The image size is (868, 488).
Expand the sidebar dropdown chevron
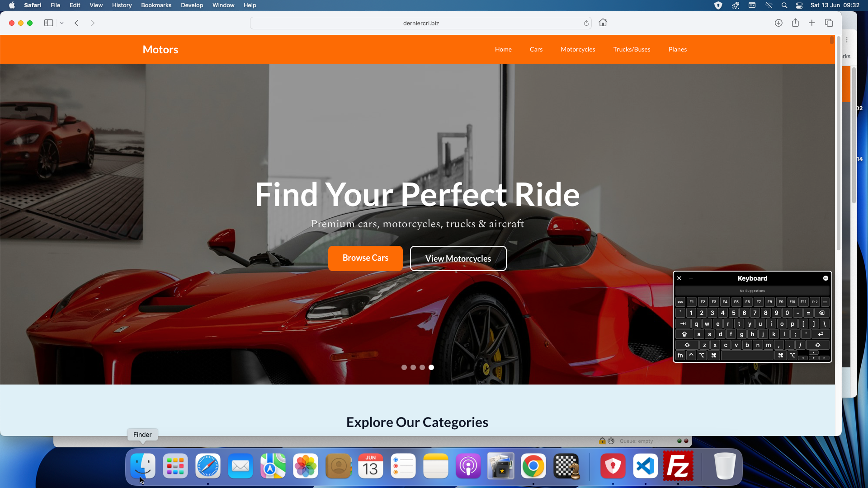click(x=62, y=23)
